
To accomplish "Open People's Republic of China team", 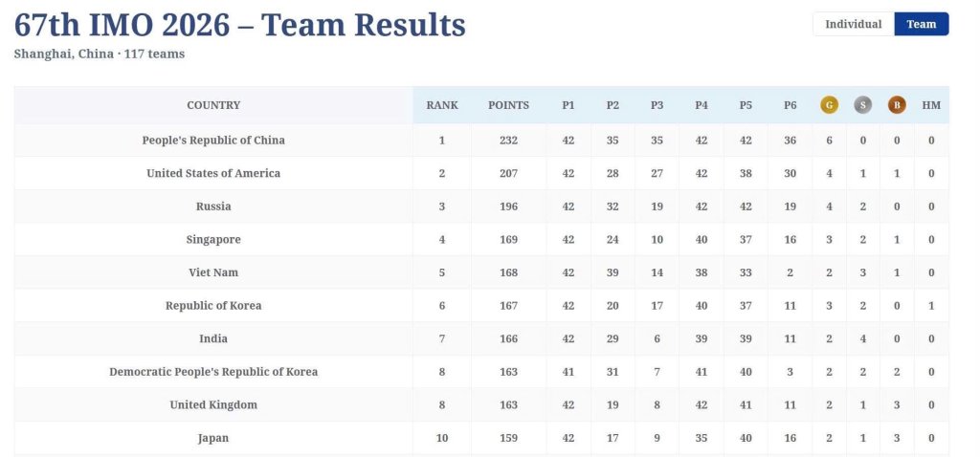I will pyautogui.click(x=213, y=141).
